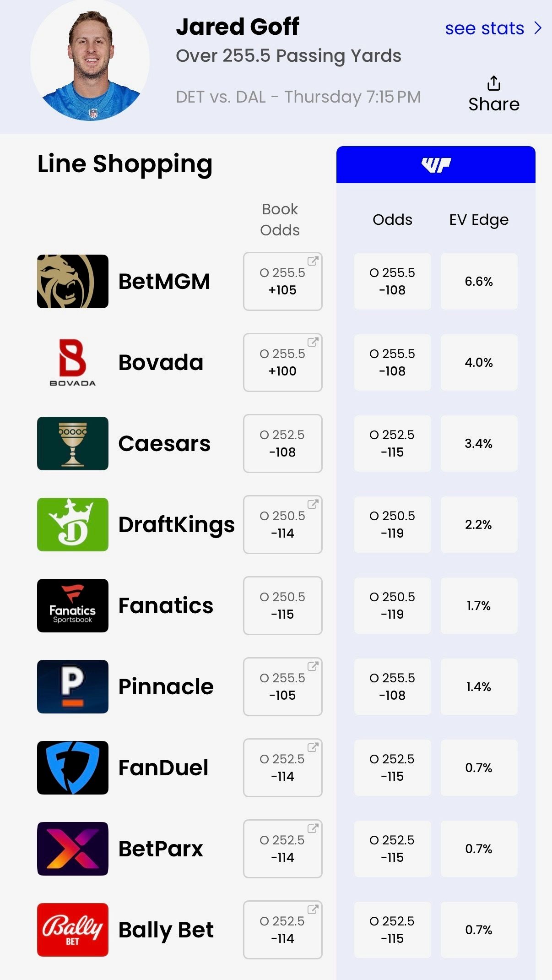Tap the BetMGM lion logo
This screenshot has width=552, height=980.
point(73,281)
